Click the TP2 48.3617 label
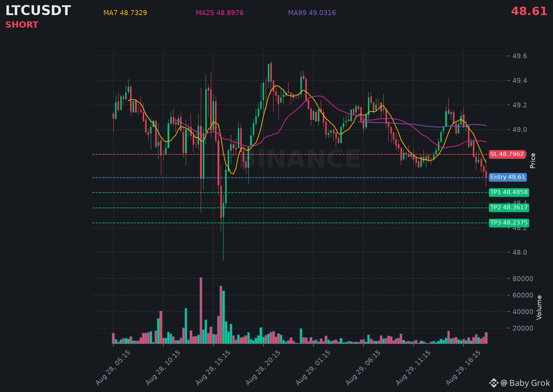The image size is (553, 392). pos(509,208)
